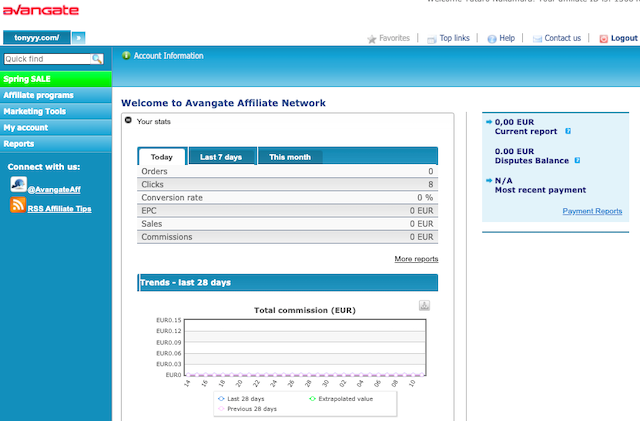This screenshot has width=640, height=421.
Task: Open the Contact us link
Action: [562, 38]
